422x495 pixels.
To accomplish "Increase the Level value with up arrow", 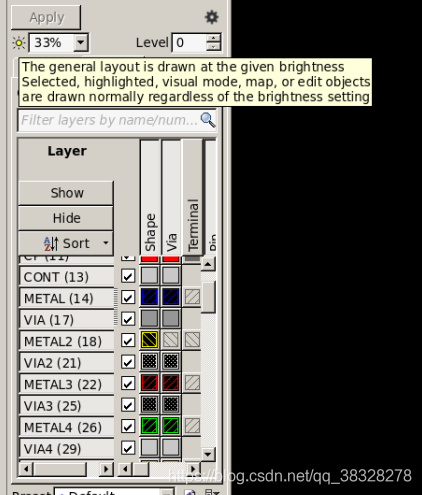I will [x=213, y=38].
